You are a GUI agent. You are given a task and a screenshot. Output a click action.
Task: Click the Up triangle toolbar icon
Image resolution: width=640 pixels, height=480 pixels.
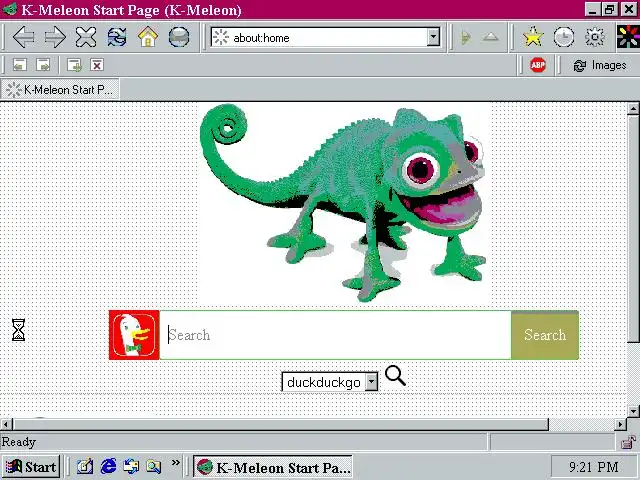coord(490,38)
